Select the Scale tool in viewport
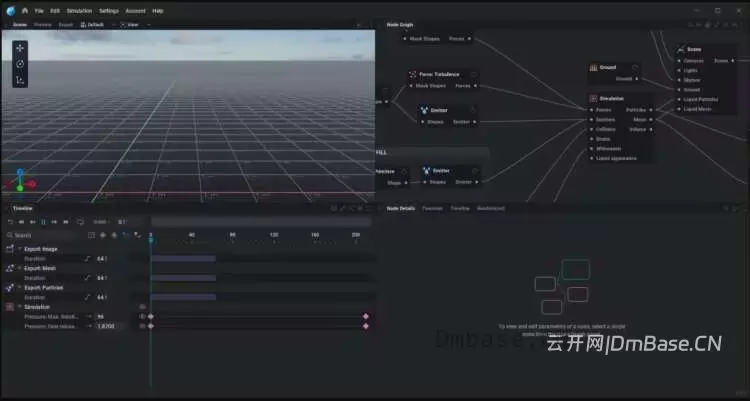Image resolution: width=750 pixels, height=401 pixels. point(20,80)
